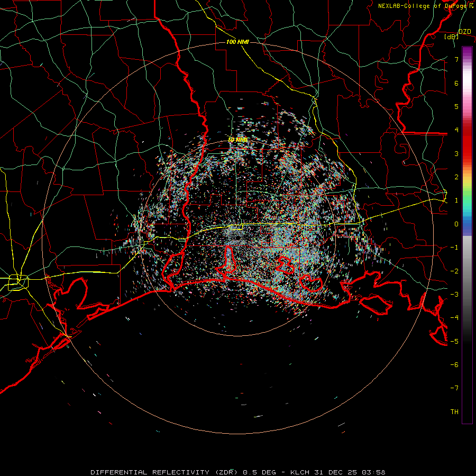
Task: Click the -7 tick label on the color scale
Action: pos(454,388)
